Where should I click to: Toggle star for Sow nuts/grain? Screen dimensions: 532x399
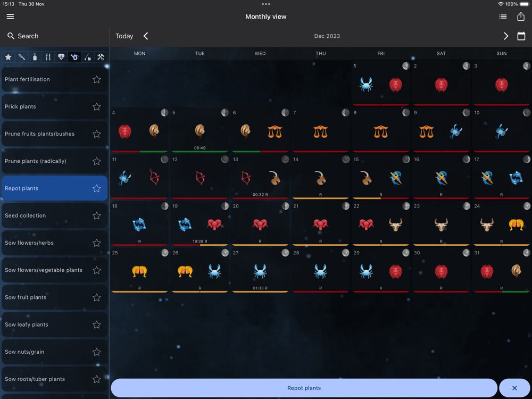click(97, 352)
